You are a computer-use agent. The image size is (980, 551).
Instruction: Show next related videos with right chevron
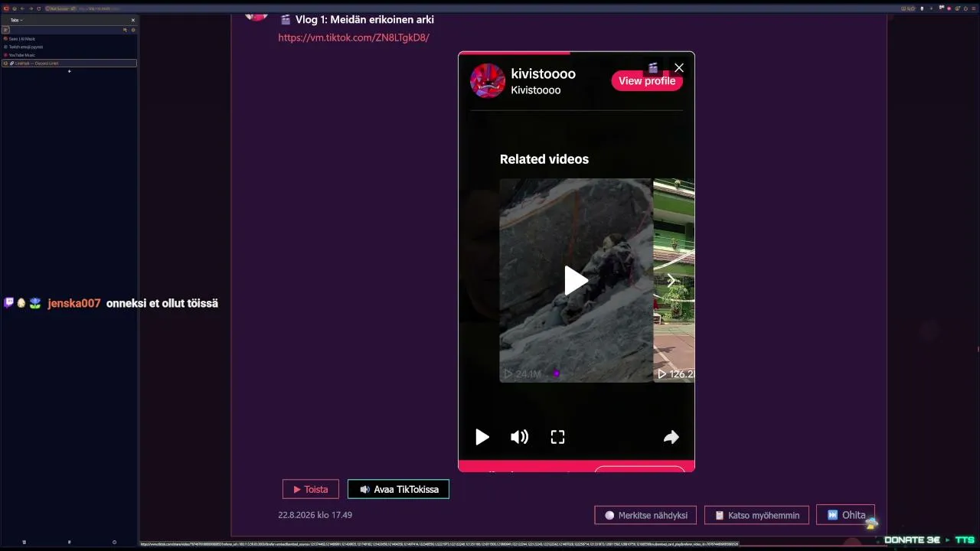point(671,280)
